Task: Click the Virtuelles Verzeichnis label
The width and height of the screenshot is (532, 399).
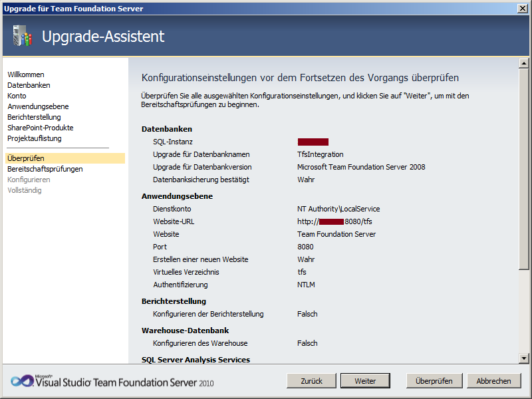Action: (186, 272)
